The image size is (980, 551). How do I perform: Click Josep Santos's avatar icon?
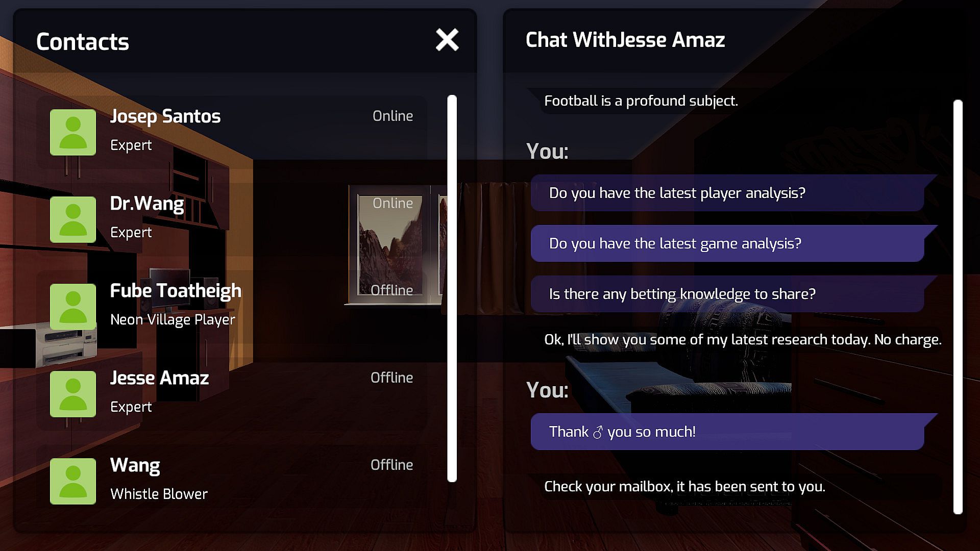pyautogui.click(x=73, y=132)
